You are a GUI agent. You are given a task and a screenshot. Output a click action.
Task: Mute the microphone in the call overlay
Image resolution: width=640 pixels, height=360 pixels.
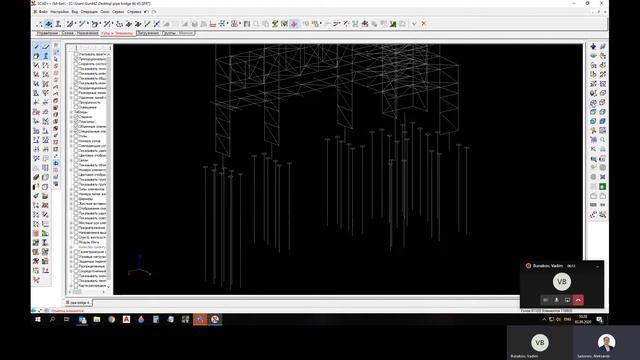[x=556, y=300]
